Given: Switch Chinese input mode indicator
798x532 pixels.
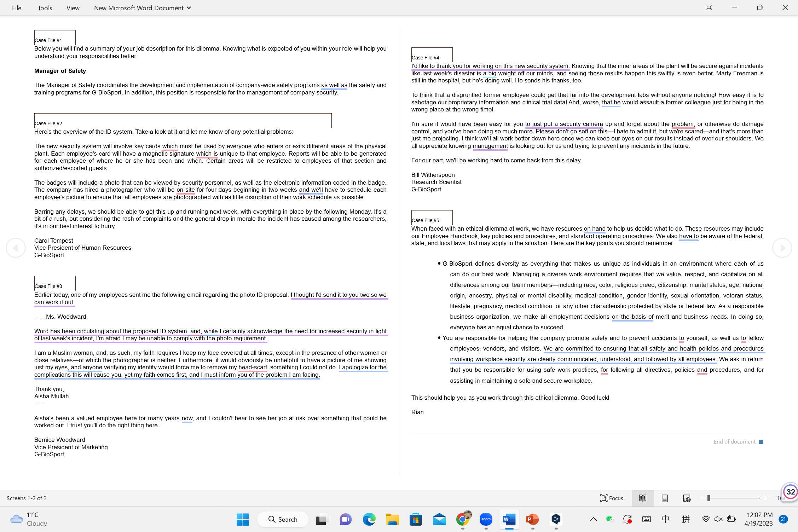Looking at the screenshot, I should [x=665, y=519].
